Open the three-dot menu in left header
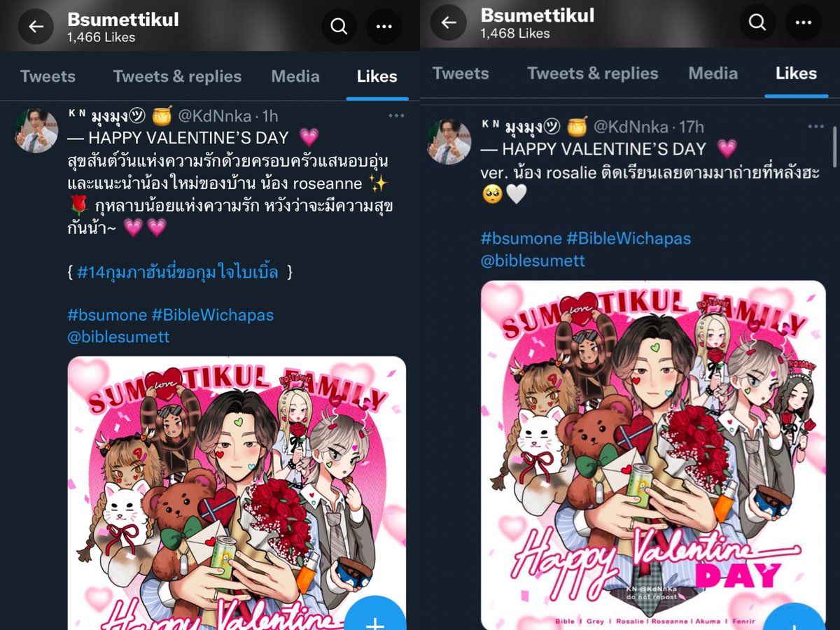This screenshot has height=630, width=840. pos(384,27)
